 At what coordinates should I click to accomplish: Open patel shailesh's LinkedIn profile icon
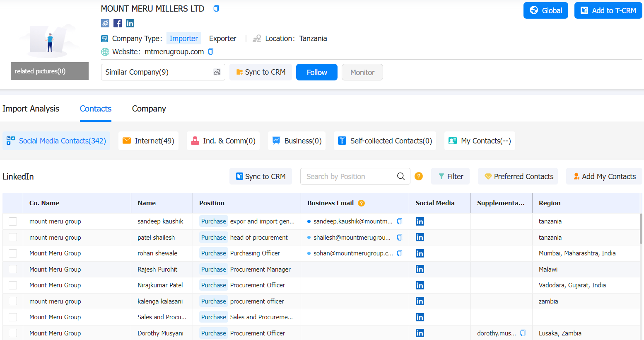(420, 237)
